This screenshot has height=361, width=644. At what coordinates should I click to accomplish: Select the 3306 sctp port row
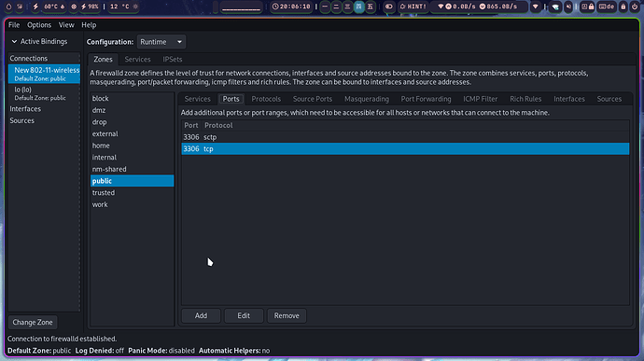click(405, 137)
